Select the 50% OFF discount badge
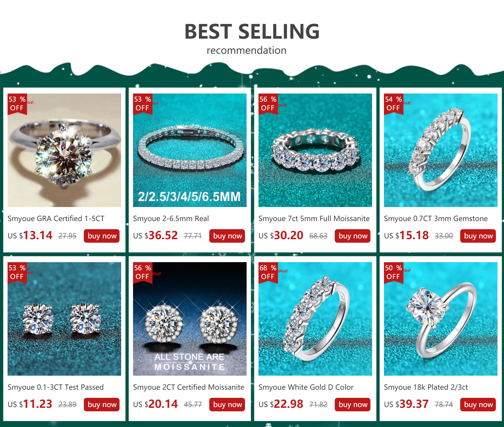The image size is (504, 427). (x=394, y=273)
